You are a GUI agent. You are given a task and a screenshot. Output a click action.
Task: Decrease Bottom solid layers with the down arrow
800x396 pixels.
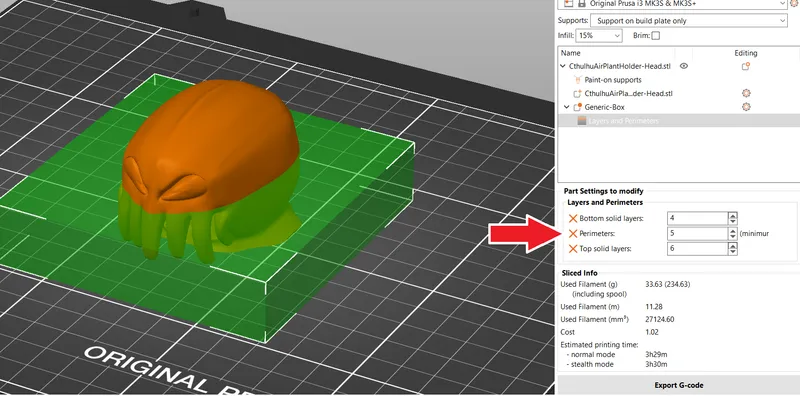733,221
